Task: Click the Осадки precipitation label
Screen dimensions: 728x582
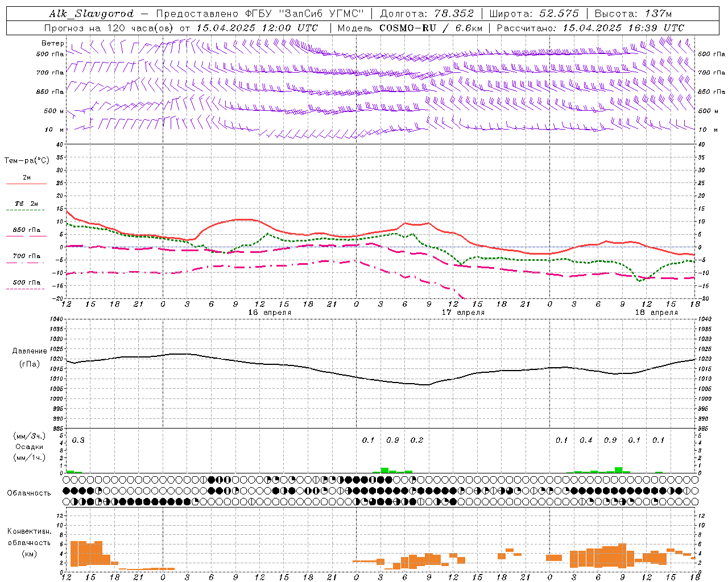Action: click(29, 447)
